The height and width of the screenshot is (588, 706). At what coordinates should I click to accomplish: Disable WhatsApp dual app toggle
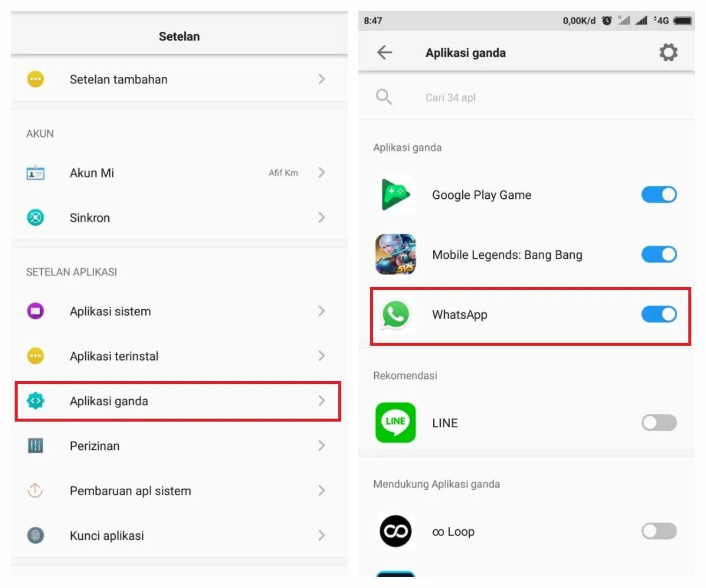pyautogui.click(x=659, y=314)
